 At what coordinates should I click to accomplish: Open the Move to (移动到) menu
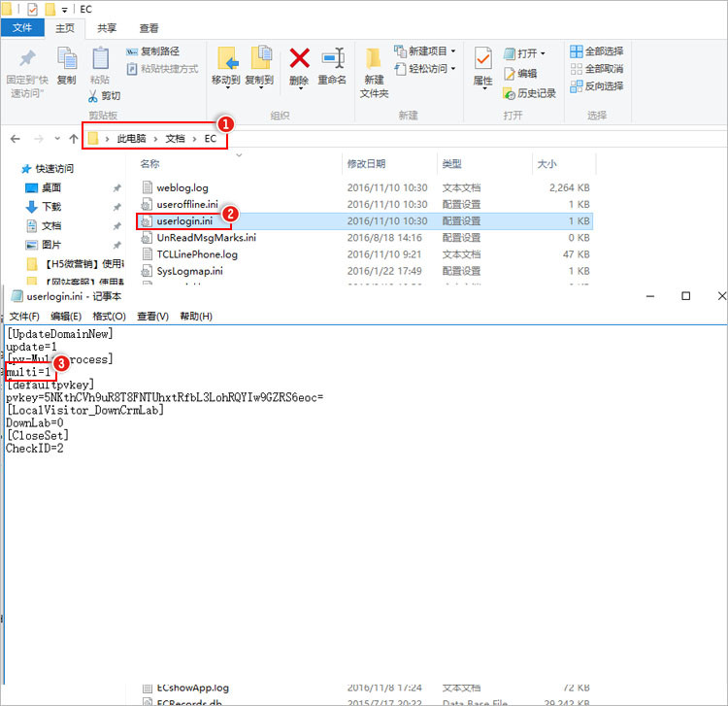pyautogui.click(x=226, y=67)
